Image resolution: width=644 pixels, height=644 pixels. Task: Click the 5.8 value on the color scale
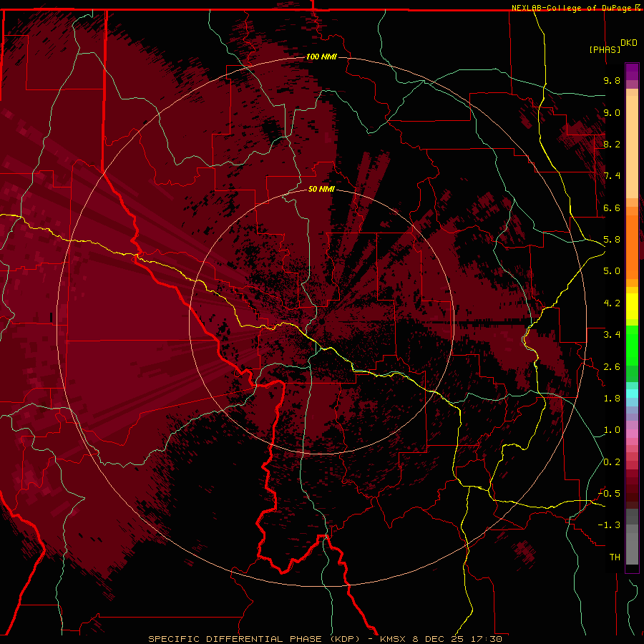(x=612, y=240)
